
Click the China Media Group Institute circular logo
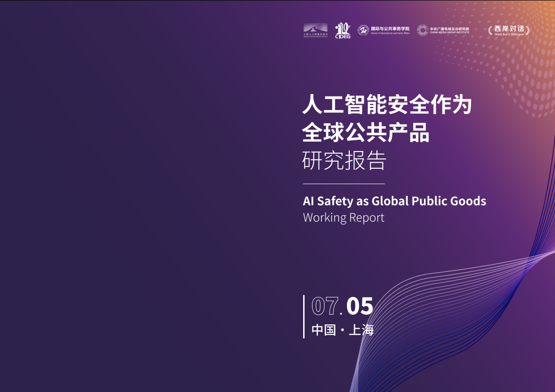[422, 30]
